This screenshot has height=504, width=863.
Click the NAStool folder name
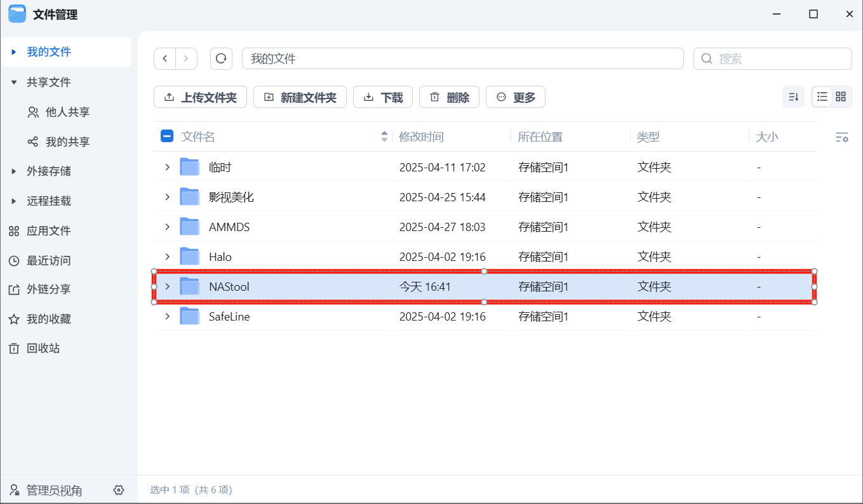(229, 287)
